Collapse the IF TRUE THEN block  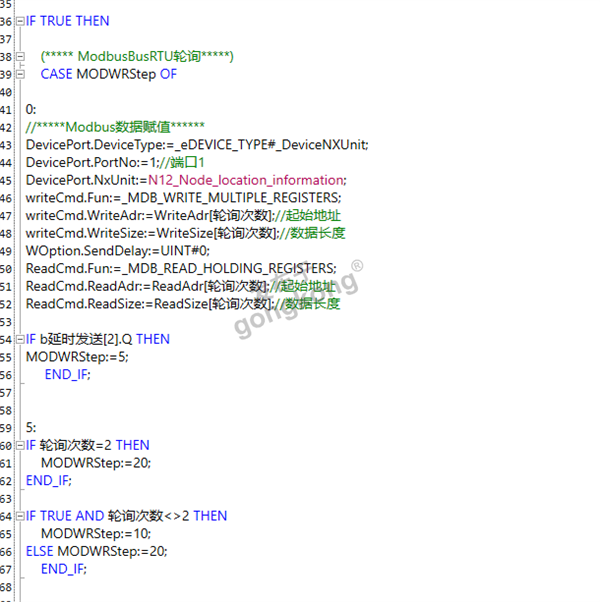click(20, 21)
